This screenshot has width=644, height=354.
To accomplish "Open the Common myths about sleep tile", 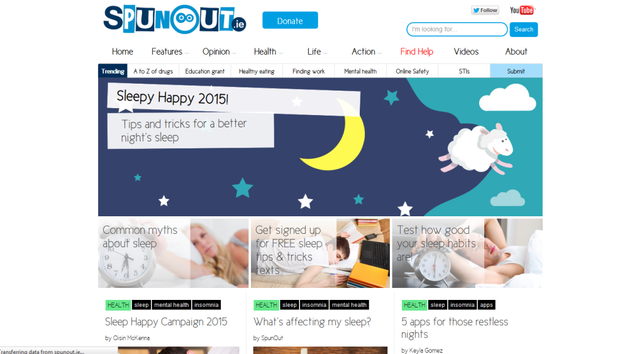I will click(x=173, y=253).
